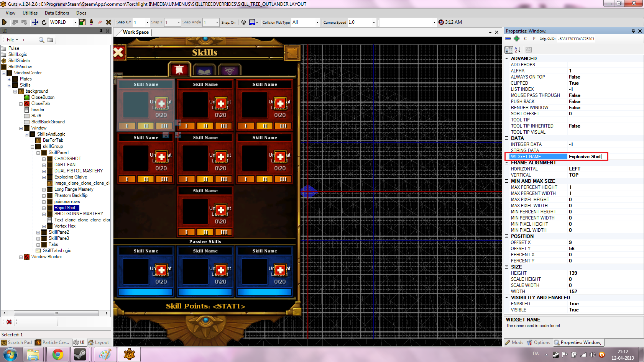
Task: Select the Rotate tool icon
Action: click(x=44, y=22)
